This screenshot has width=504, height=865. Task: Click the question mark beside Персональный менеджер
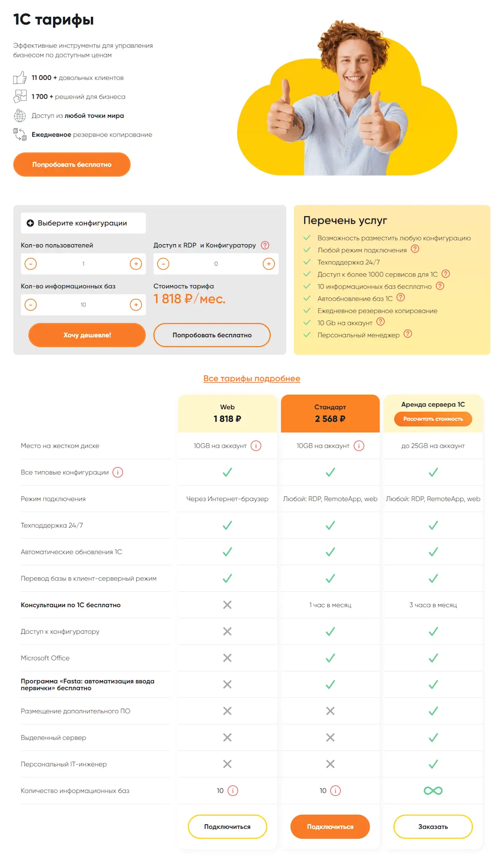tap(407, 334)
